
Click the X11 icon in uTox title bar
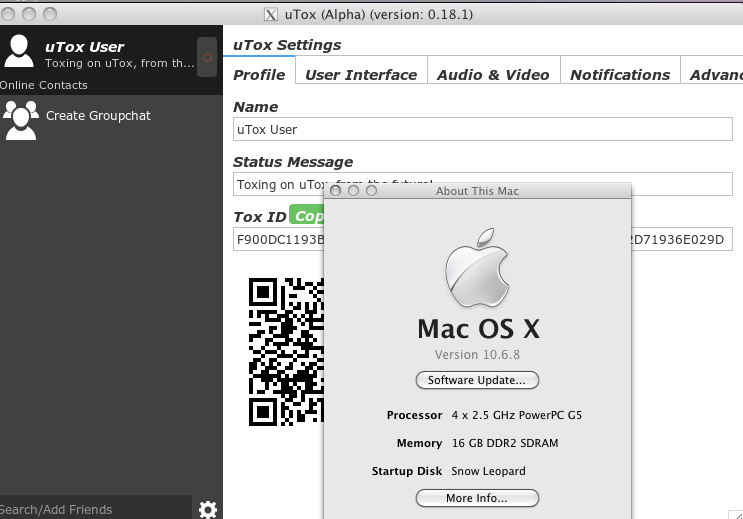tap(271, 15)
